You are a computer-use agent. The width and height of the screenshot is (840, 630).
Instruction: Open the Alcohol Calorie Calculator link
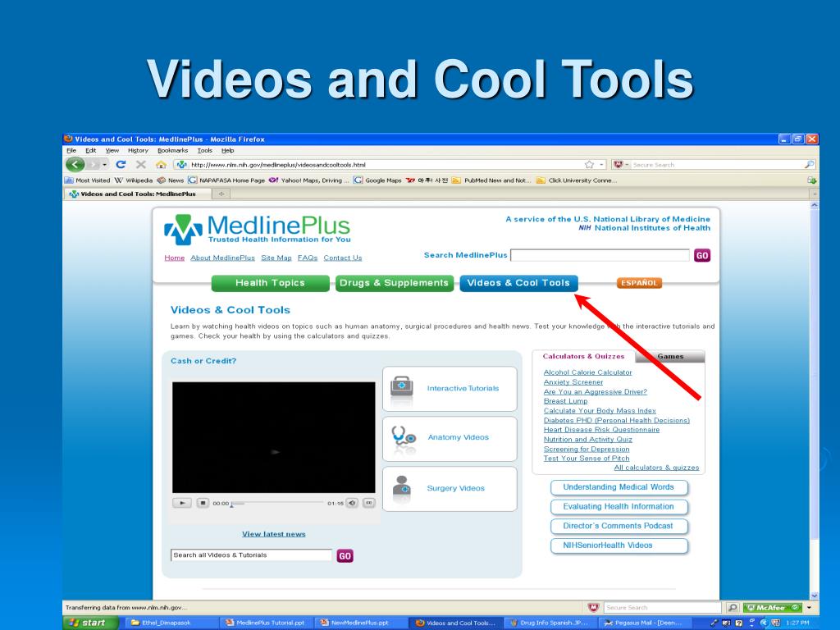pos(587,372)
